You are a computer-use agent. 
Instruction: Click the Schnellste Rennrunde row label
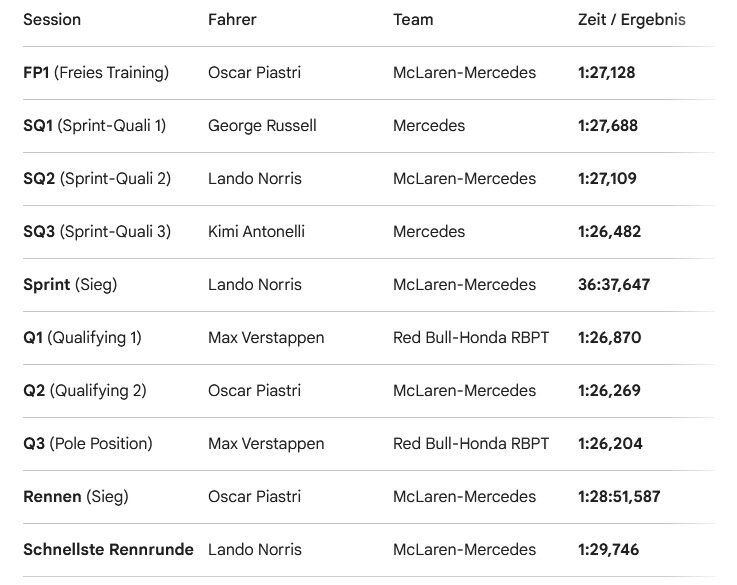(x=108, y=550)
